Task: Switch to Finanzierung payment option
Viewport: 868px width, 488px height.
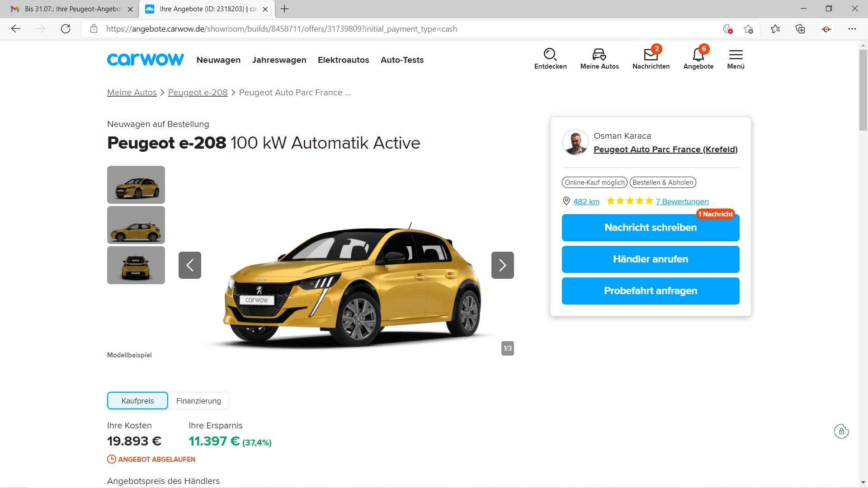Action: (198, 401)
